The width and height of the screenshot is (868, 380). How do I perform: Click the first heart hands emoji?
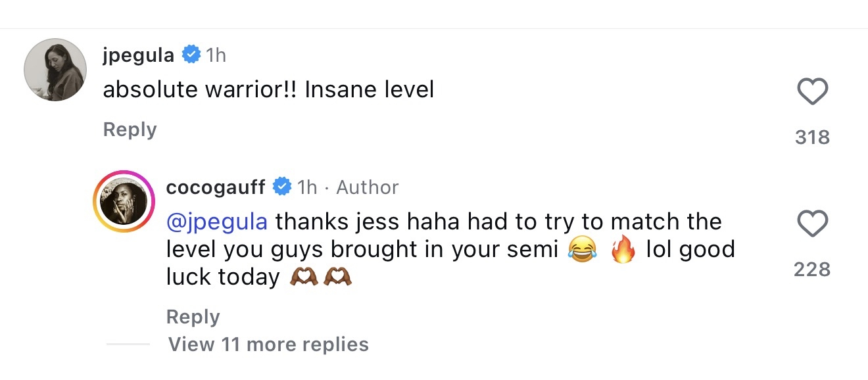tap(304, 278)
